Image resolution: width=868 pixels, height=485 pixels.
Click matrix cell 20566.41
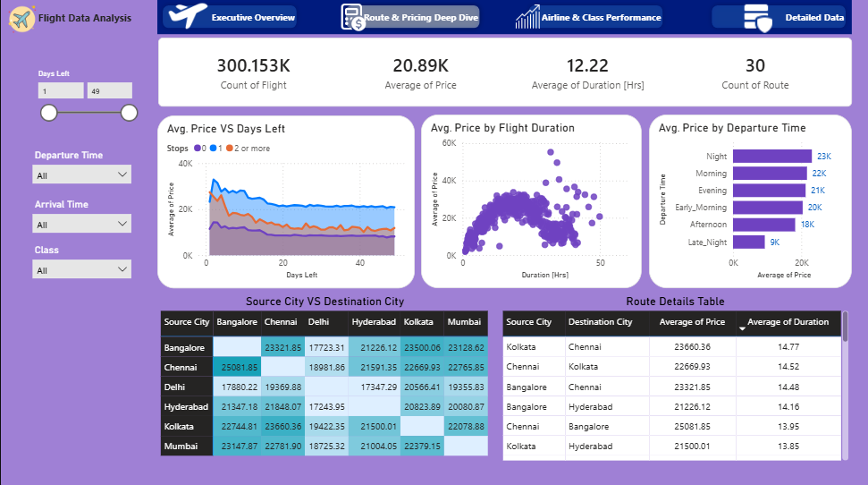tap(422, 387)
